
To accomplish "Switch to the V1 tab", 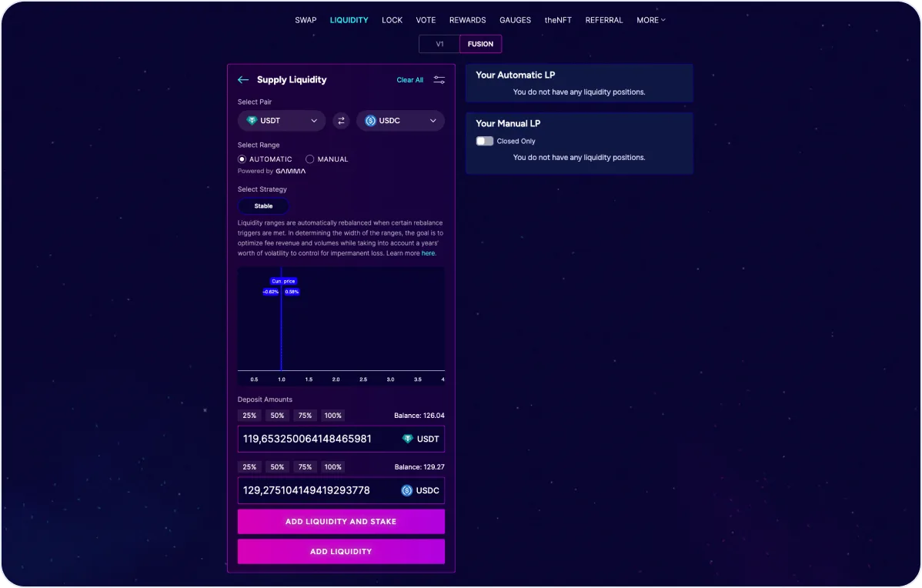I will [439, 44].
